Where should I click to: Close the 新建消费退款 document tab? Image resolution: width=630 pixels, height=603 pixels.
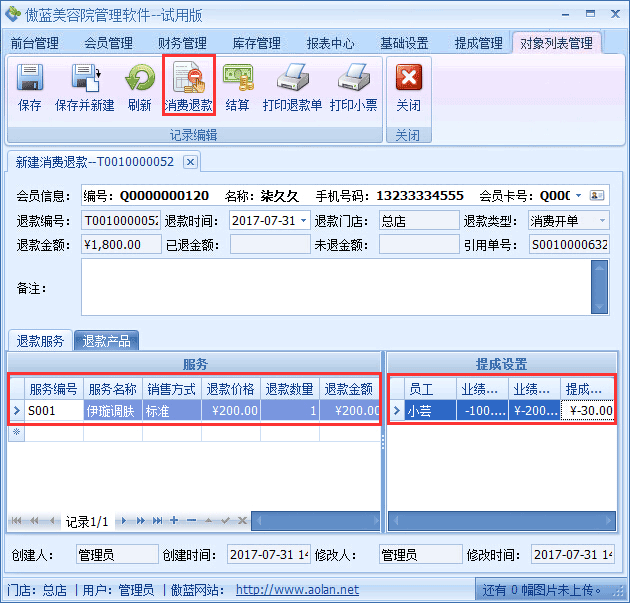(x=190, y=162)
